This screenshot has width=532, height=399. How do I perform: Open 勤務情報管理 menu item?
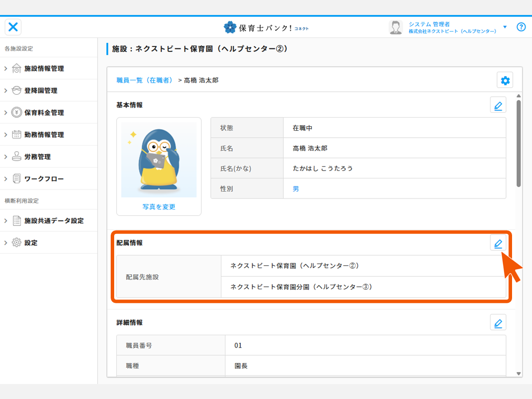[x=44, y=135]
